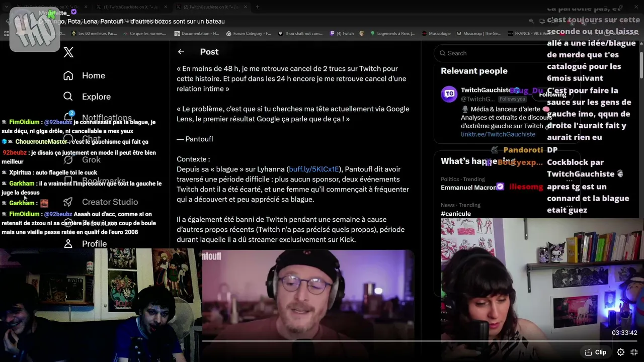The image size is (644, 362).
Task: Open the video player settings gear
Action: (x=621, y=352)
